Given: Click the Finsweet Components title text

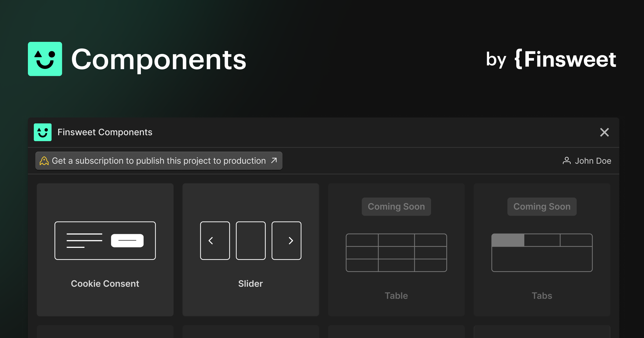Looking at the screenshot, I should pos(104,132).
